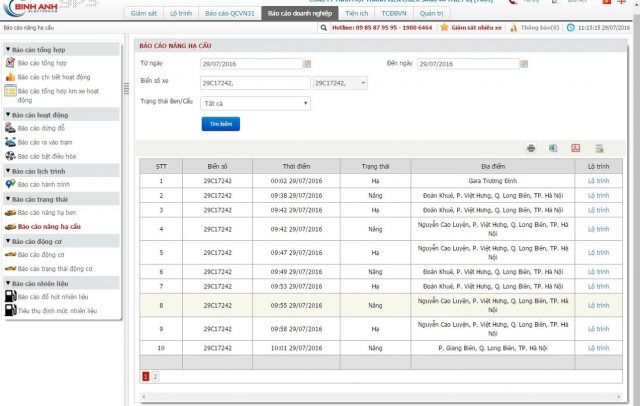640x406 pixels.
Task: Click Lộ trình link in row 1
Action: 598,181
